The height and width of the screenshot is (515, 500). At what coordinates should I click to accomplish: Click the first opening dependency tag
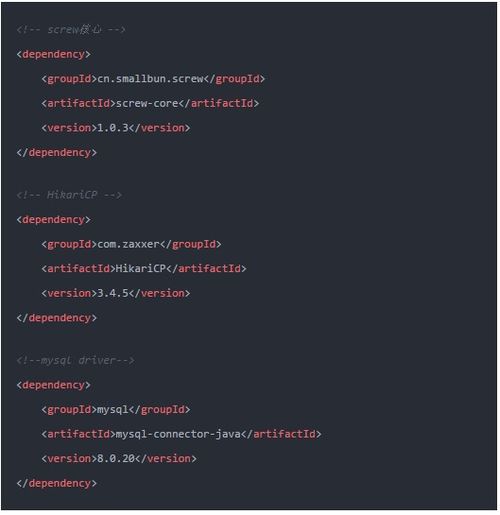tap(54, 54)
